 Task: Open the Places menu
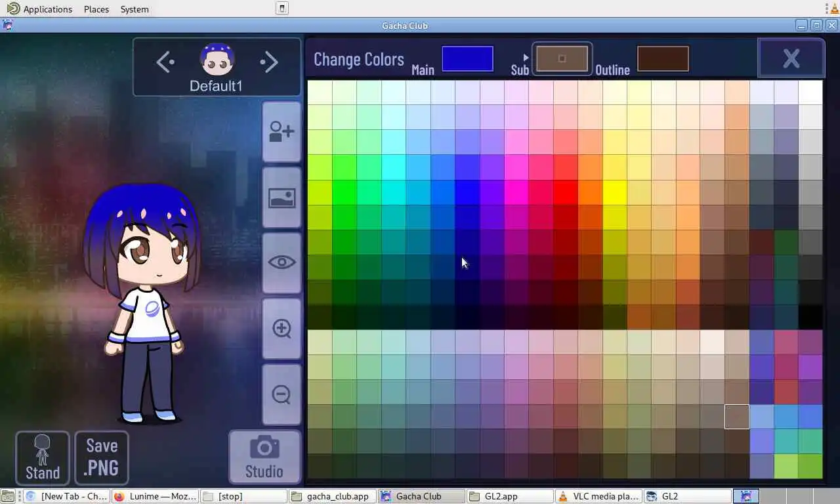(96, 9)
